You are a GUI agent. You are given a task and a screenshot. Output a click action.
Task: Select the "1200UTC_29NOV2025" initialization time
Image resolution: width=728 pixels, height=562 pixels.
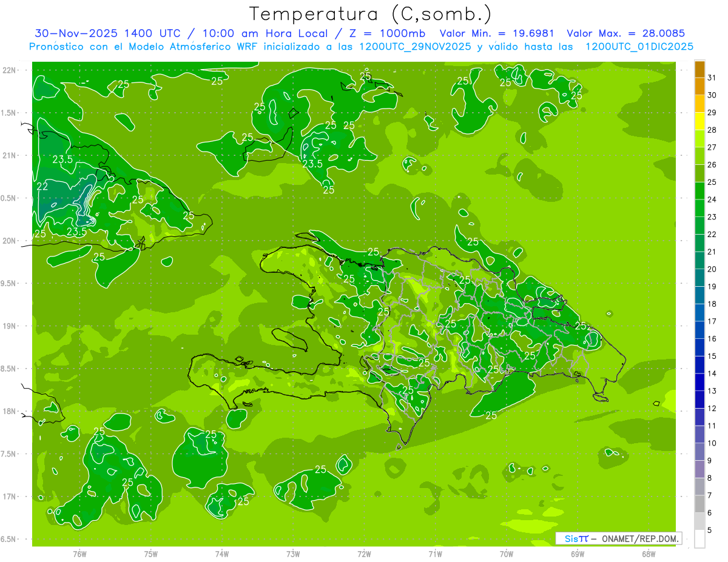pyautogui.click(x=415, y=47)
